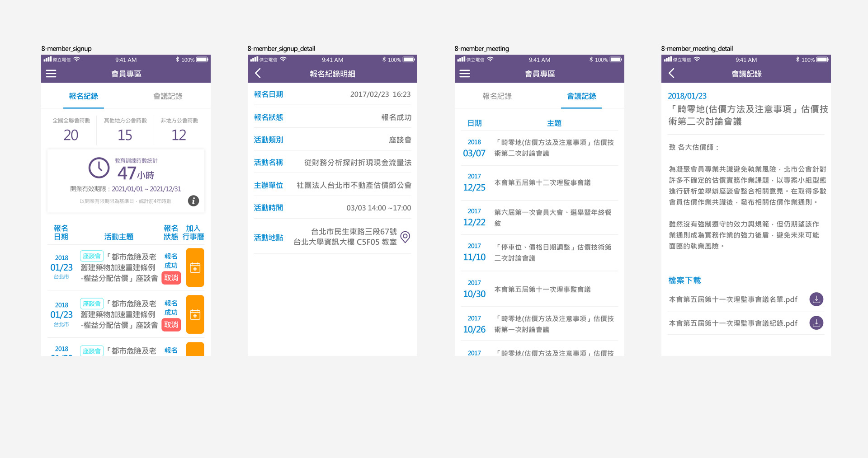The image size is (868, 458).
Task: Open the hamburger menu on 會員專區
Action: 51,73
